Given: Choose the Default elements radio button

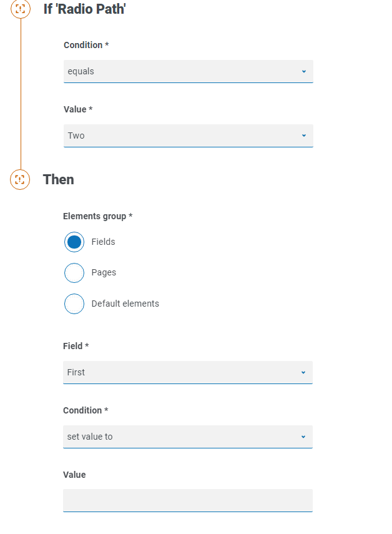Looking at the screenshot, I should (74, 304).
